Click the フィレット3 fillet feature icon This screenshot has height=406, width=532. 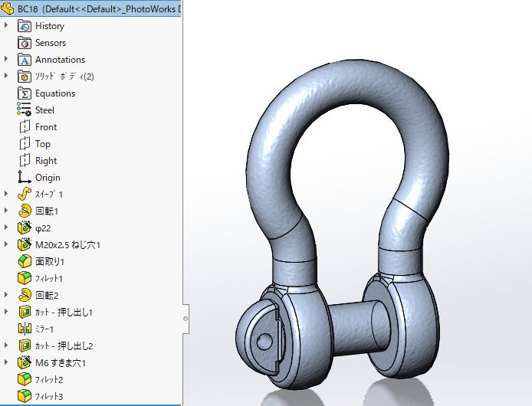coord(25,396)
